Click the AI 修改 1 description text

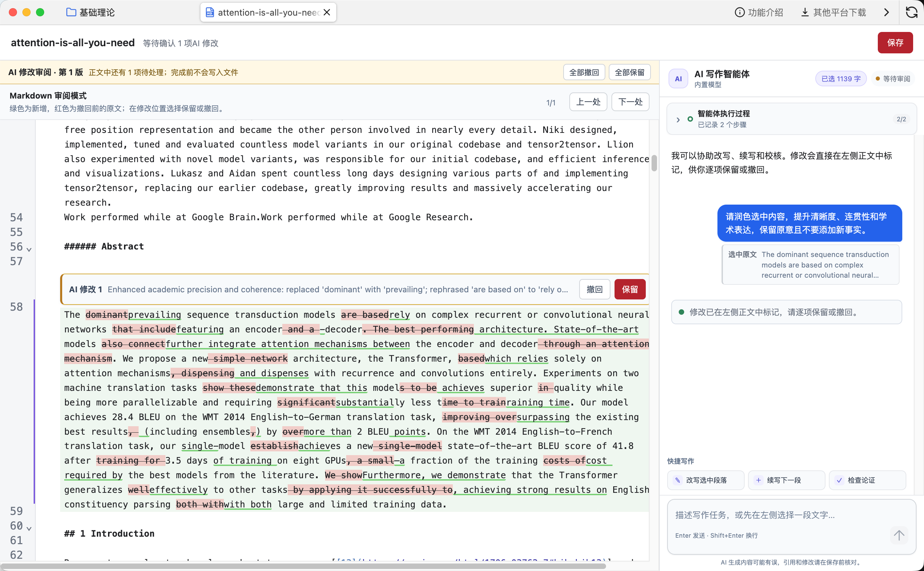coord(337,289)
